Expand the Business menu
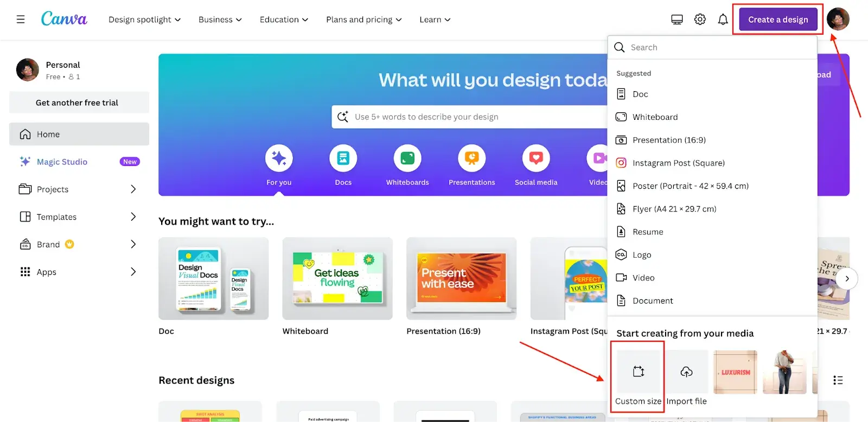The width and height of the screenshot is (868, 422). 220,20
